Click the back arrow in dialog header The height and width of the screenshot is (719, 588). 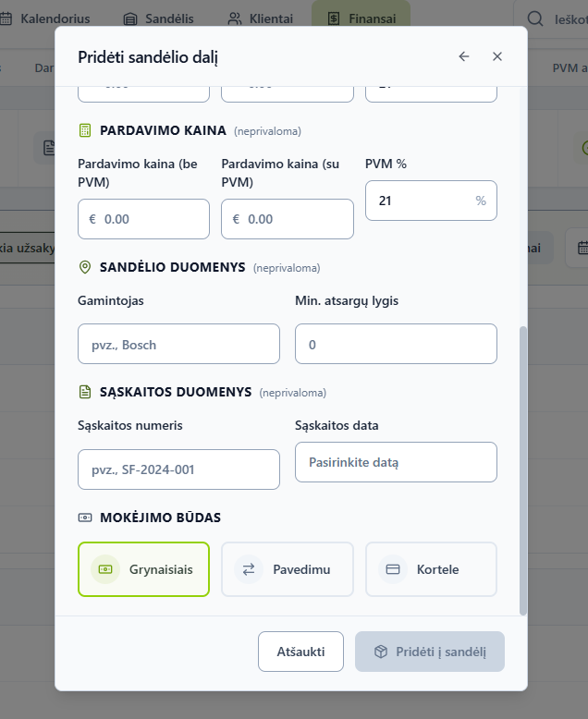[464, 56]
